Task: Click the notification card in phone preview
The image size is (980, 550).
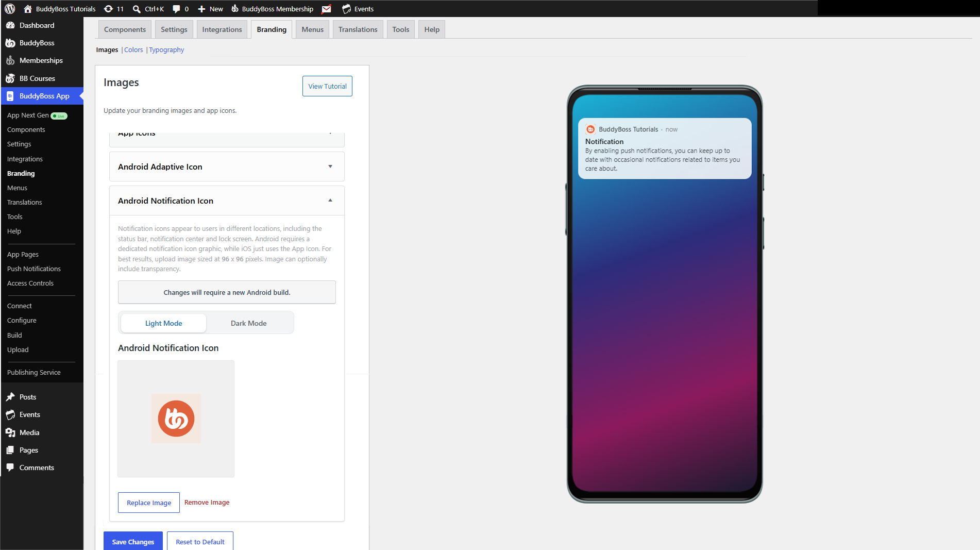Action: click(665, 148)
